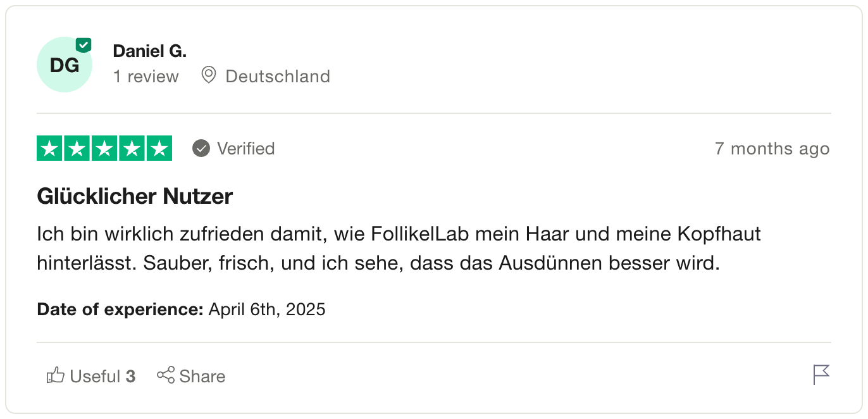Click the Share label

[202, 377]
